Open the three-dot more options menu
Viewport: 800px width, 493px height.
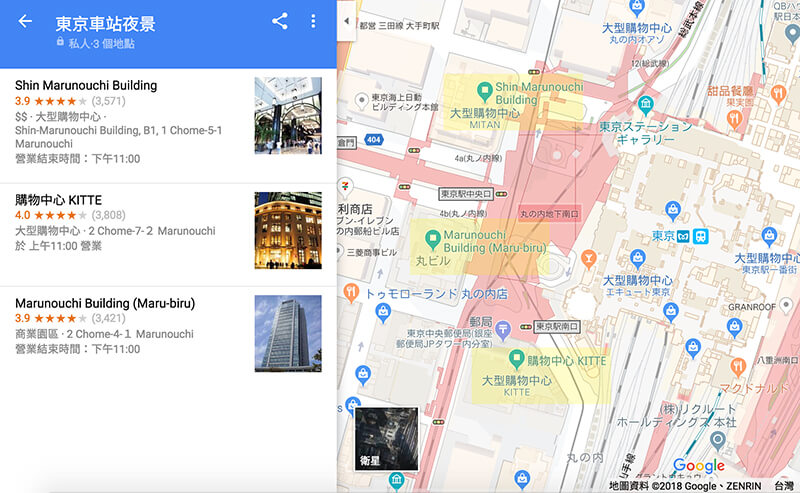[x=313, y=21]
